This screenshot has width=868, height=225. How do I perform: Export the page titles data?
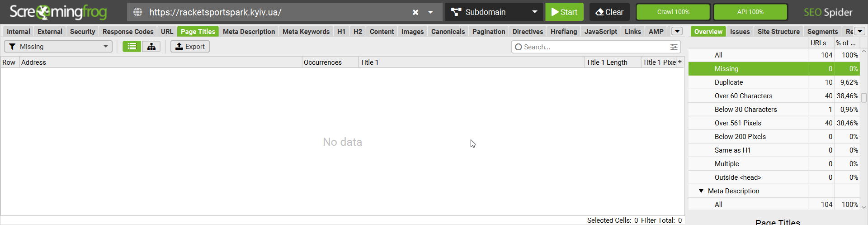190,47
